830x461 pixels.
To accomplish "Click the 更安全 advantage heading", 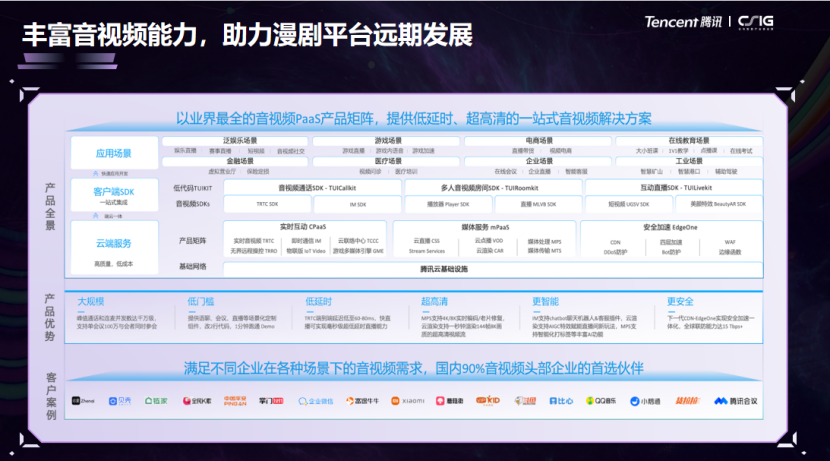I will coord(680,302).
